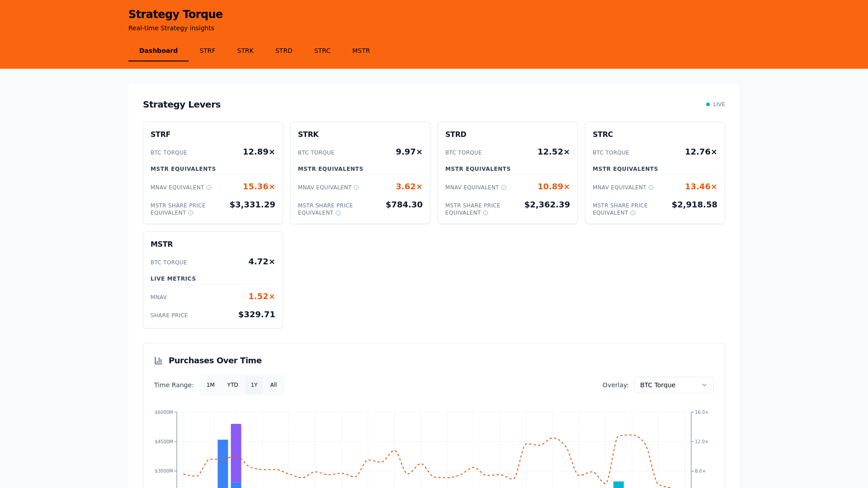Go to the STRD tab
The image size is (868, 488).
pos(284,51)
